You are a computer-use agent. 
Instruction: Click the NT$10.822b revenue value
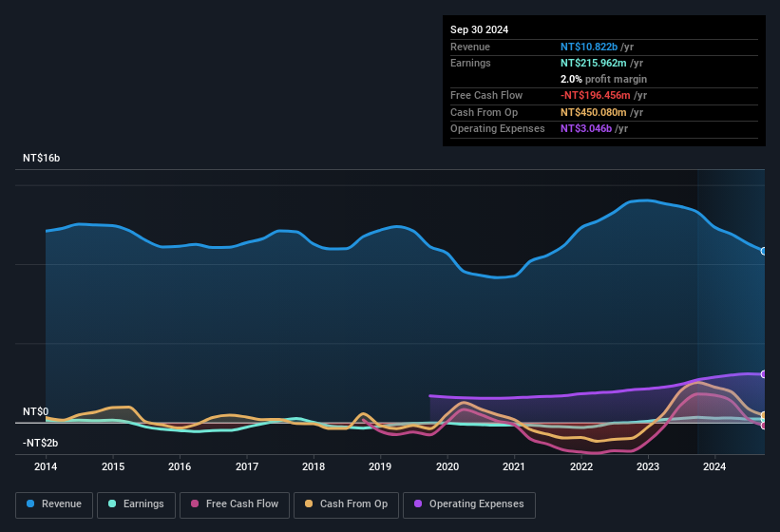[x=588, y=47]
